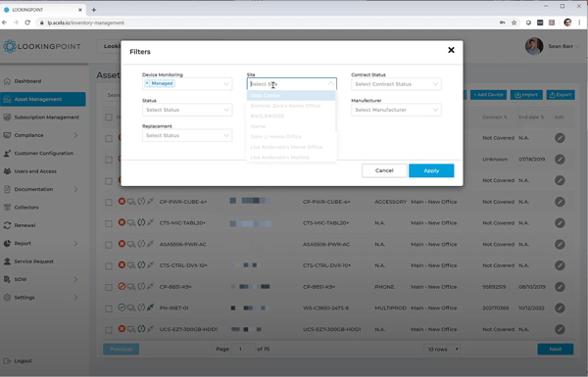Open Asset Management in the sidebar
This screenshot has height=377, width=588.
click(x=43, y=99)
